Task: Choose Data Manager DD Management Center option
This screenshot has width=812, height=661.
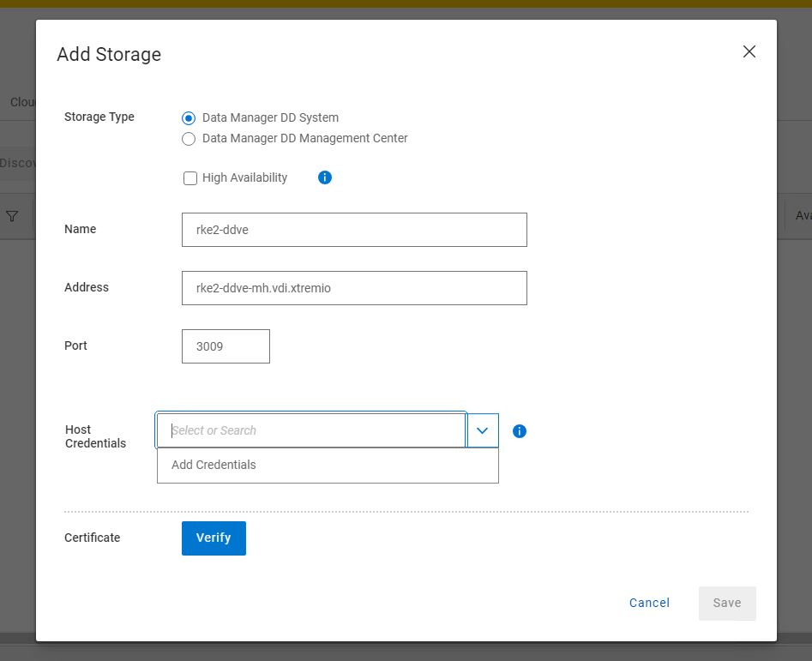Action: coord(189,139)
